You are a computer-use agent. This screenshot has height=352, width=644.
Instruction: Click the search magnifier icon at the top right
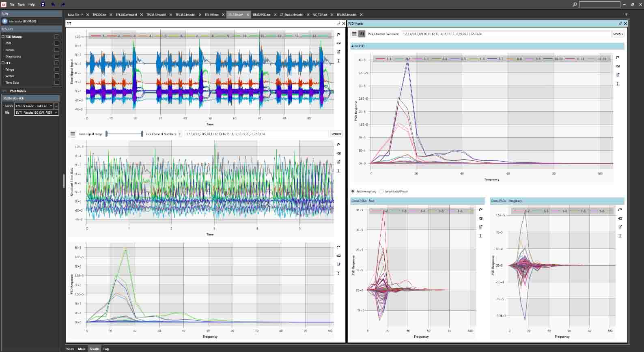click(575, 4)
